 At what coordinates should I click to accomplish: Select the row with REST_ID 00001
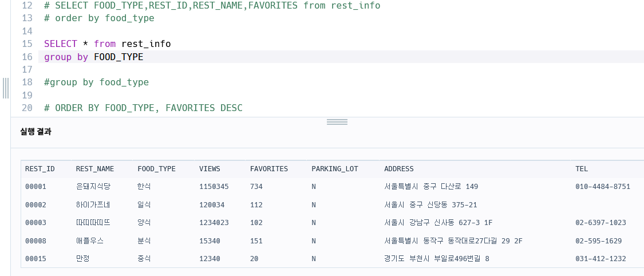[x=332, y=187]
